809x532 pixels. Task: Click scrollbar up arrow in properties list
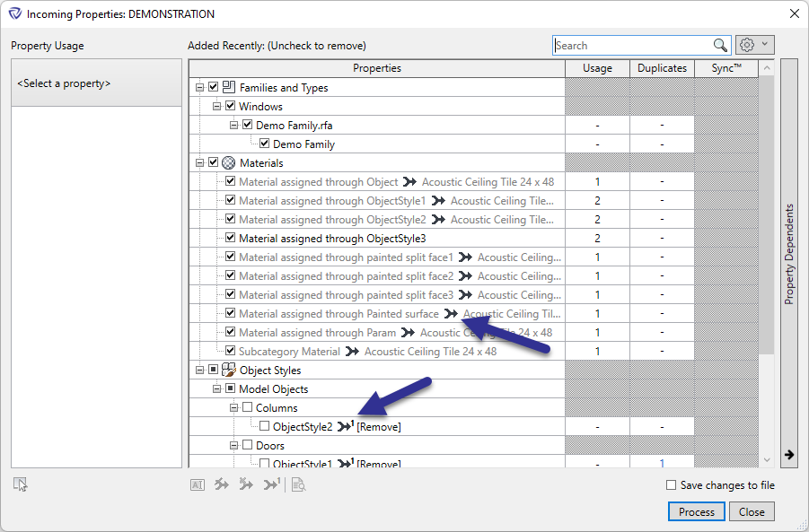[x=767, y=68]
